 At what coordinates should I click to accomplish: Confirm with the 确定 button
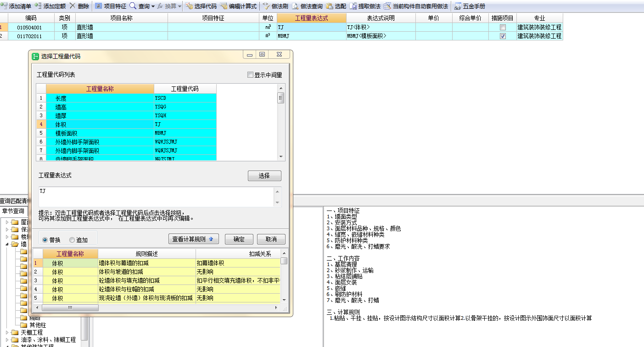pyautogui.click(x=239, y=239)
